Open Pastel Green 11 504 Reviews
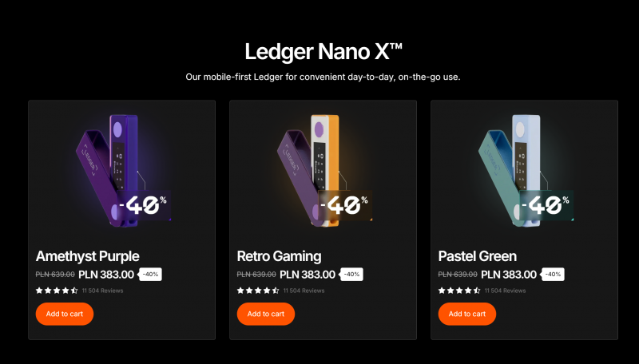The width and height of the screenshot is (639, 364). (505, 291)
